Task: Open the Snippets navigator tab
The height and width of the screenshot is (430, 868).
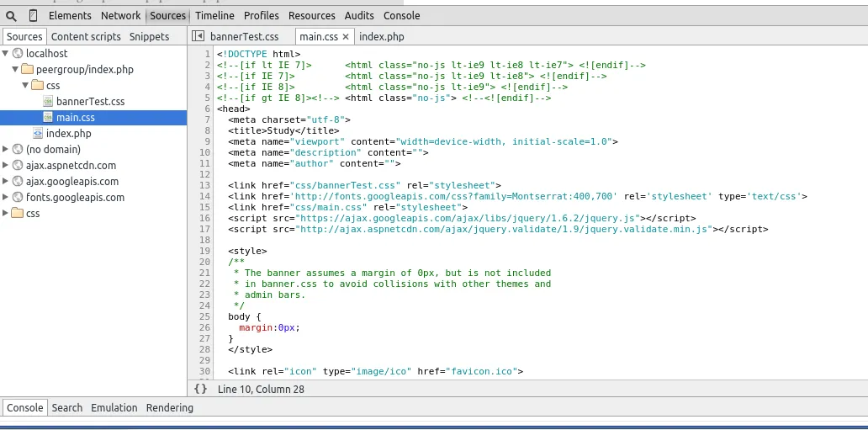Action: [x=150, y=36]
